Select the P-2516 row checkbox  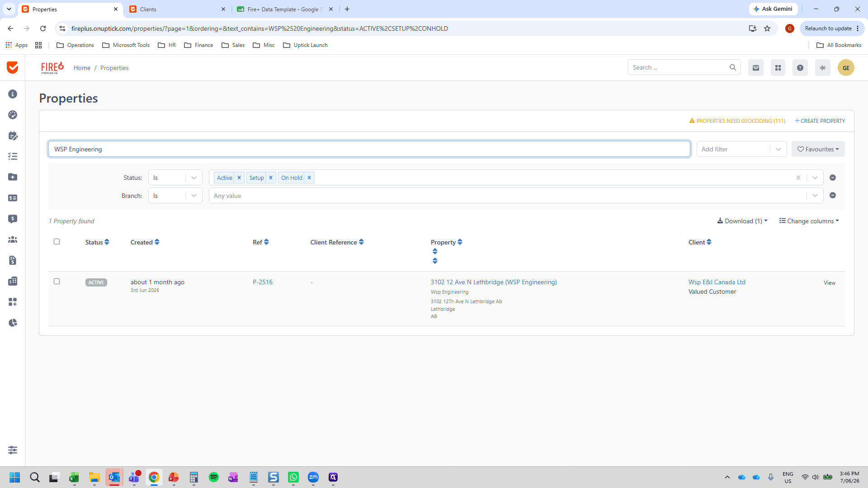point(57,282)
